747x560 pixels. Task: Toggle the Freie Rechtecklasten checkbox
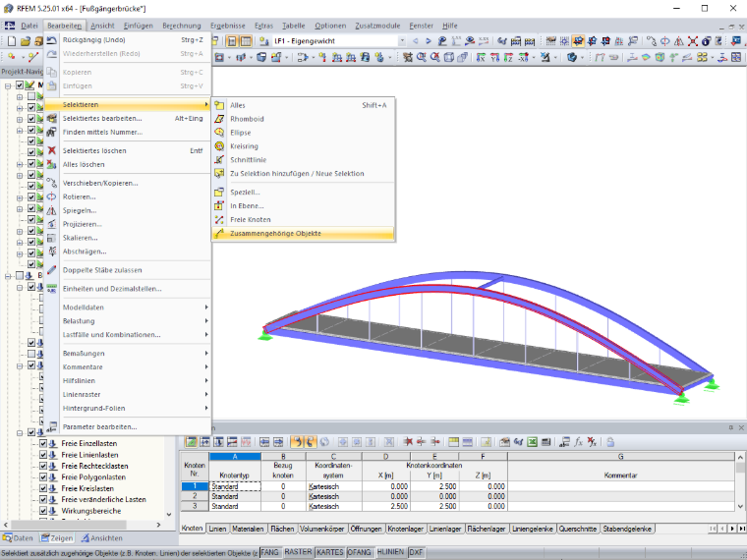(43, 466)
